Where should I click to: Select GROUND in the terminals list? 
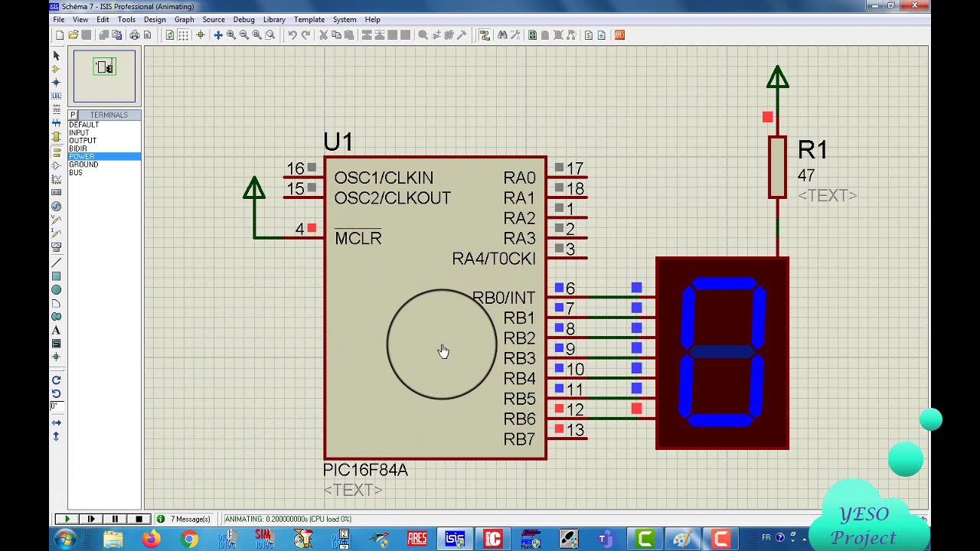tap(104, 165)
